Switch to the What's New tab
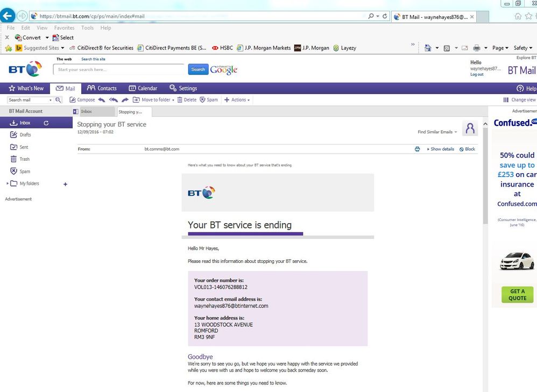Screen dimensions: 537x392 pos(26,88)
